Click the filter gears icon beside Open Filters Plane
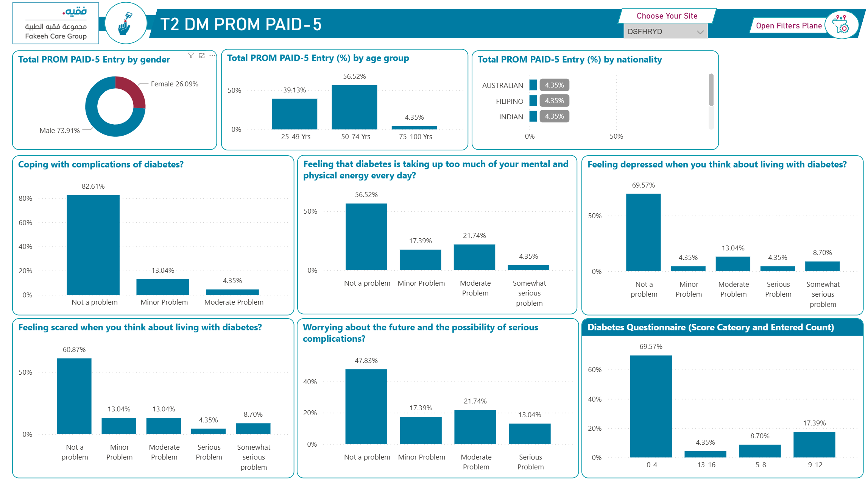Screen dimensions: 868x480 [841, 25]
